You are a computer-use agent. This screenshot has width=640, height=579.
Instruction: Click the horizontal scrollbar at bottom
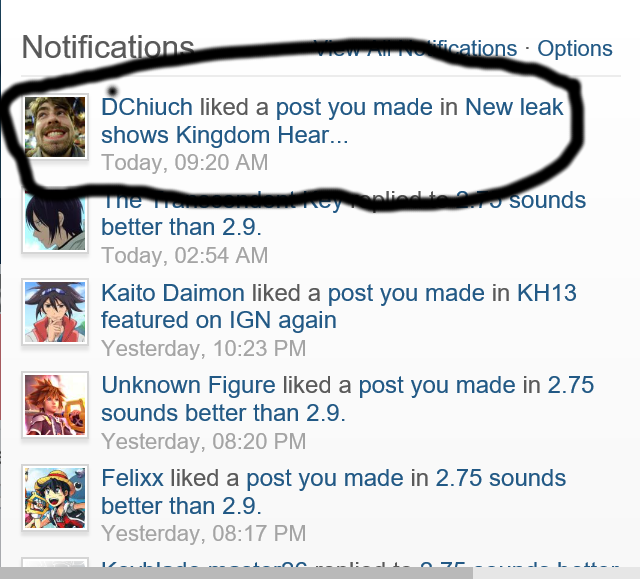(236, 573)
